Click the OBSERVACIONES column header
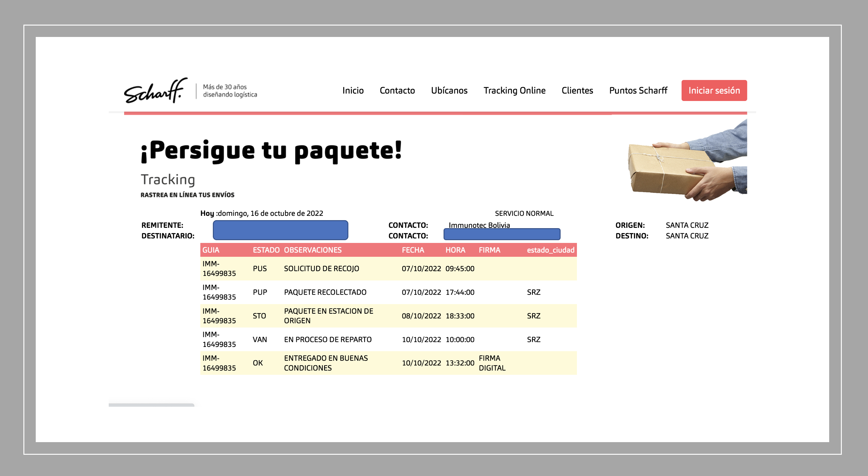868x476 pixels. 312,250
